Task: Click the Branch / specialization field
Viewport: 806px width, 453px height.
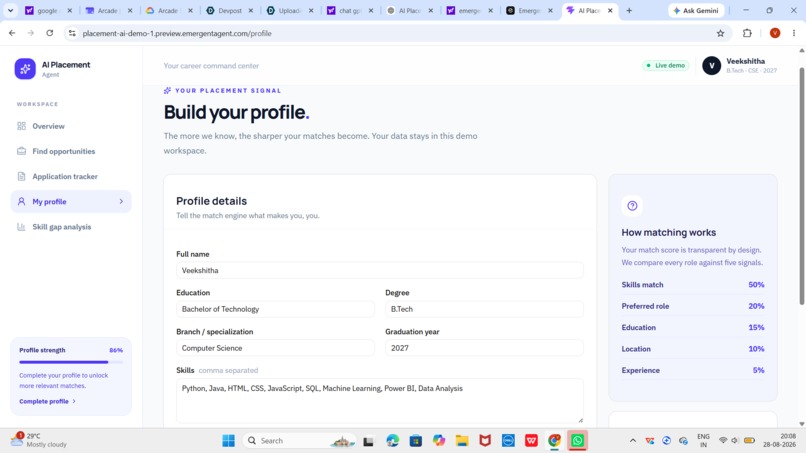Action: 275,348
